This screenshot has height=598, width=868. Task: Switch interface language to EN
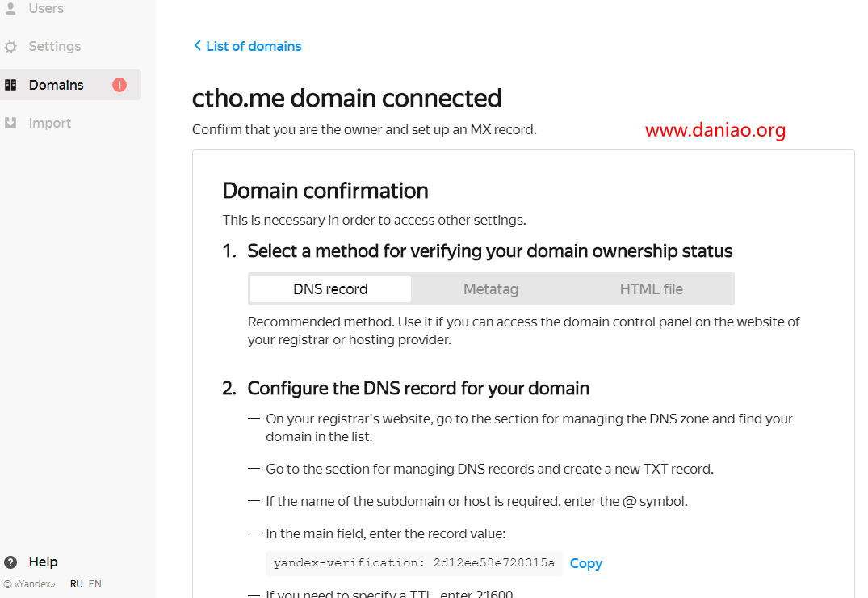tap(94, 584)
